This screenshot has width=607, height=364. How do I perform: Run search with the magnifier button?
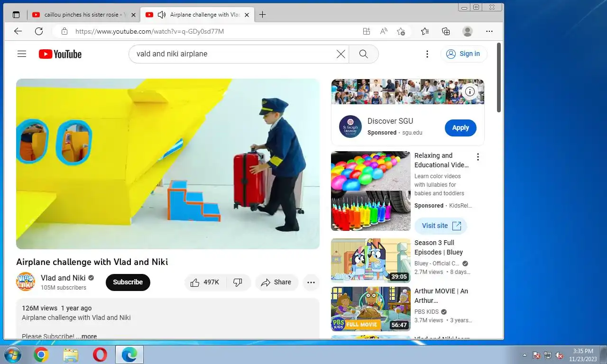[364, 54]
